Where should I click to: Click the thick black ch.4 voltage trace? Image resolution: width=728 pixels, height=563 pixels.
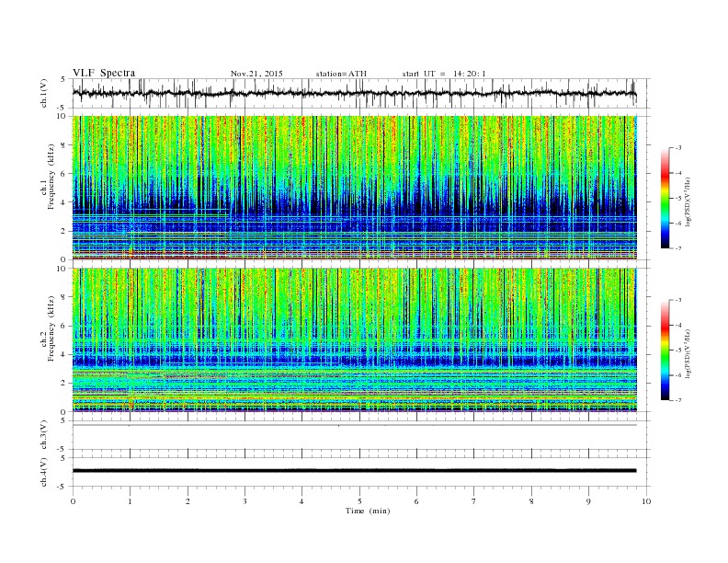[x=354, y=471]
